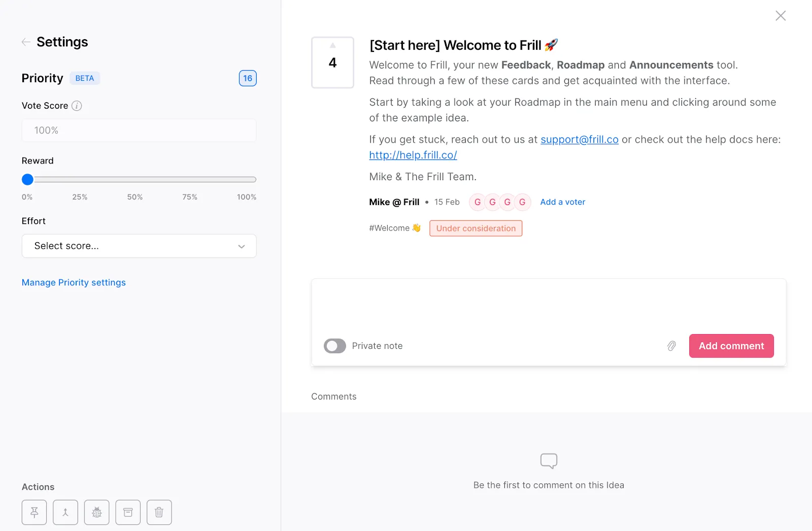
Task: Click the speech bubble empty comments icon
Action: click(x=549, y=461)
